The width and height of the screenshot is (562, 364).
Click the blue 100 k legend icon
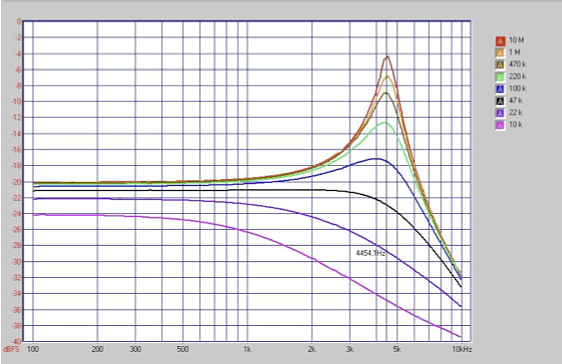500,89
